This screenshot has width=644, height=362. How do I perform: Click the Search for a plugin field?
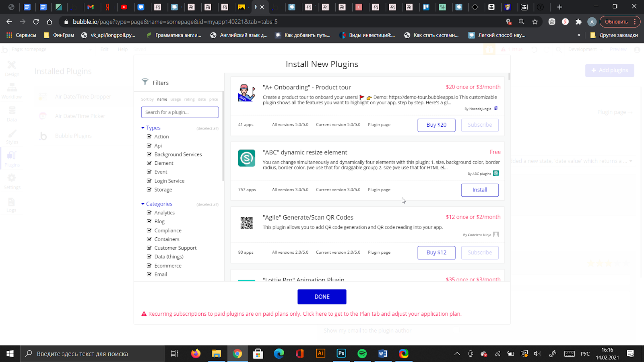point(180,112)
